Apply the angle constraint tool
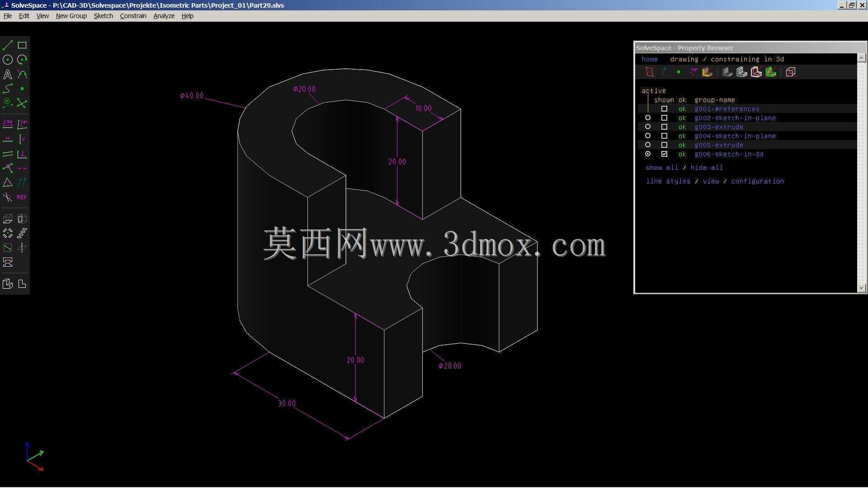 [x=22, y=124]
